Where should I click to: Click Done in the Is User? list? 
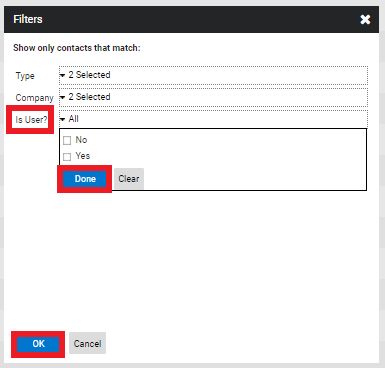click(85, 179)
